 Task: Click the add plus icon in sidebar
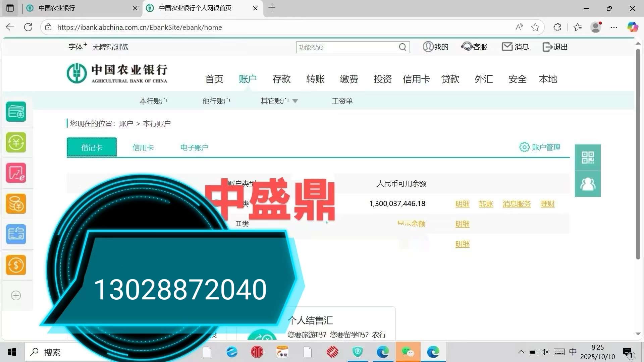16,295
